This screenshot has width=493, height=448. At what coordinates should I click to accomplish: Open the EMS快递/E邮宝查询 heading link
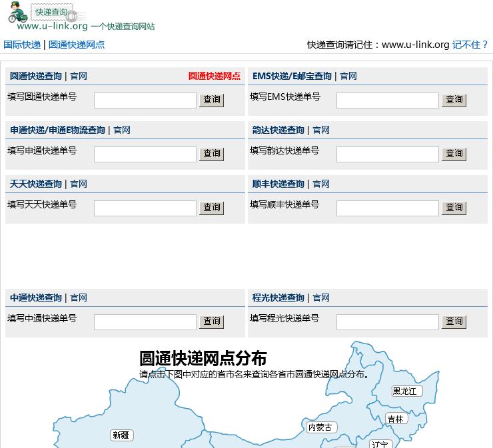click(x=292, y=76)
